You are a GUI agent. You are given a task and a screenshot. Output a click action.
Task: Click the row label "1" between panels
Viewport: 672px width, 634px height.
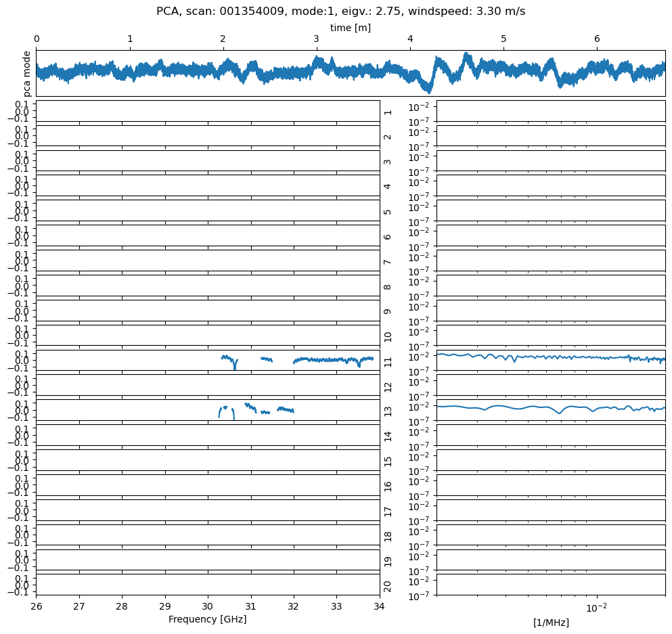(x=388, y=111)
